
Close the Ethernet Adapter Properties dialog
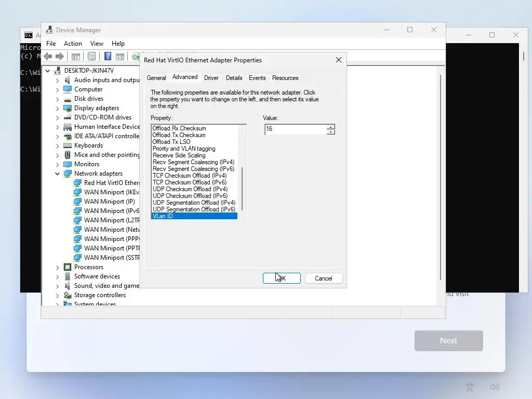(x=339, y=60)
